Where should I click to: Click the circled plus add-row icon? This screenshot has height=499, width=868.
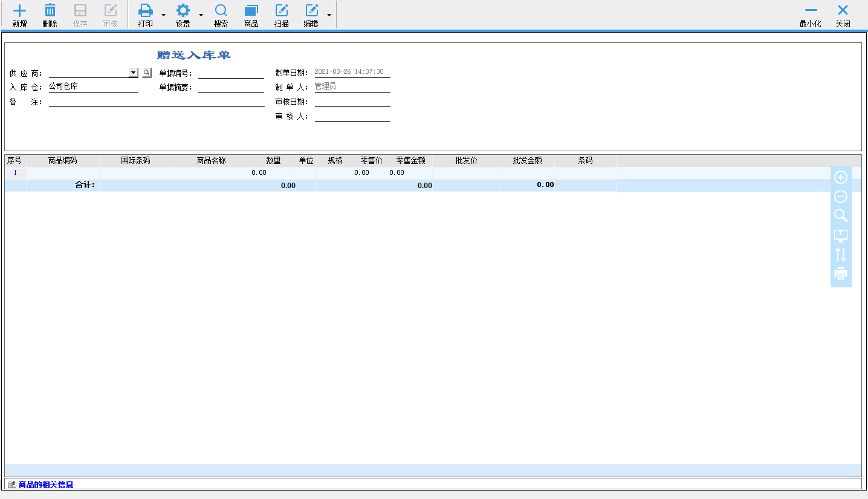pos(841,177)
